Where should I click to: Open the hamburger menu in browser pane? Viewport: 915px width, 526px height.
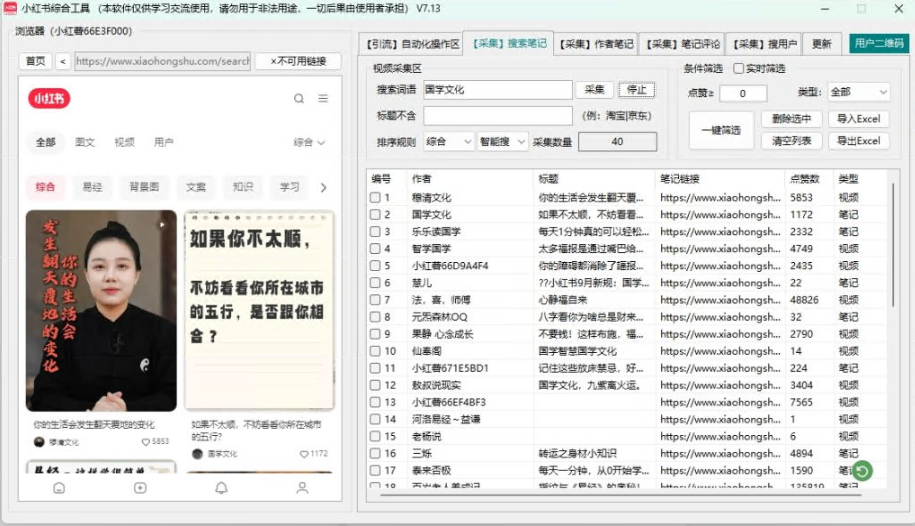pos(323,99)
